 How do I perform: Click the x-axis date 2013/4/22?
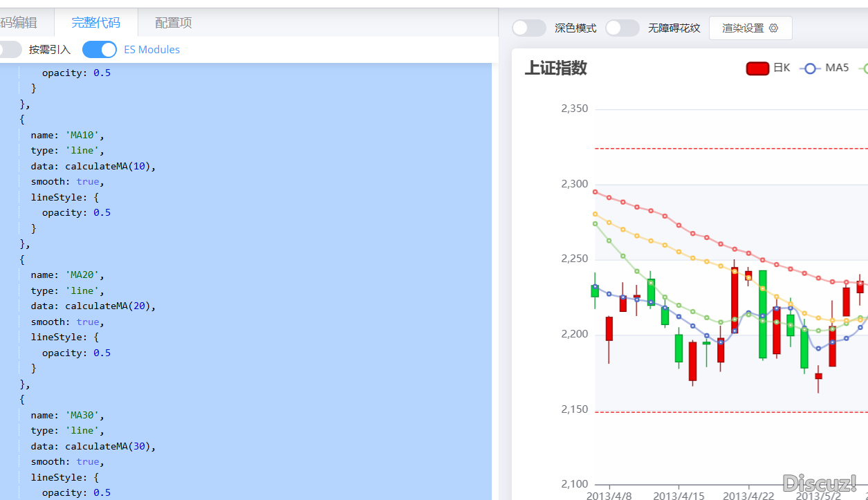pos(748,495)
